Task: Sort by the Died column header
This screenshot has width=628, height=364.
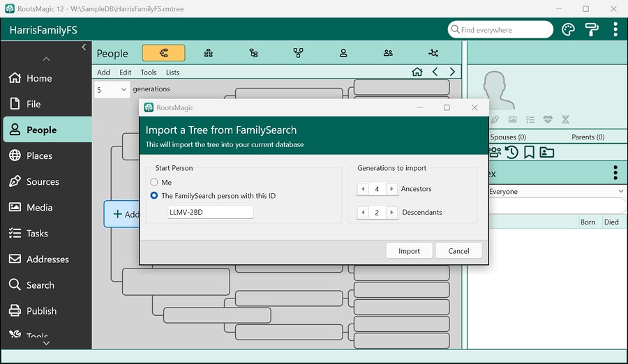Action: click(611, 222)
